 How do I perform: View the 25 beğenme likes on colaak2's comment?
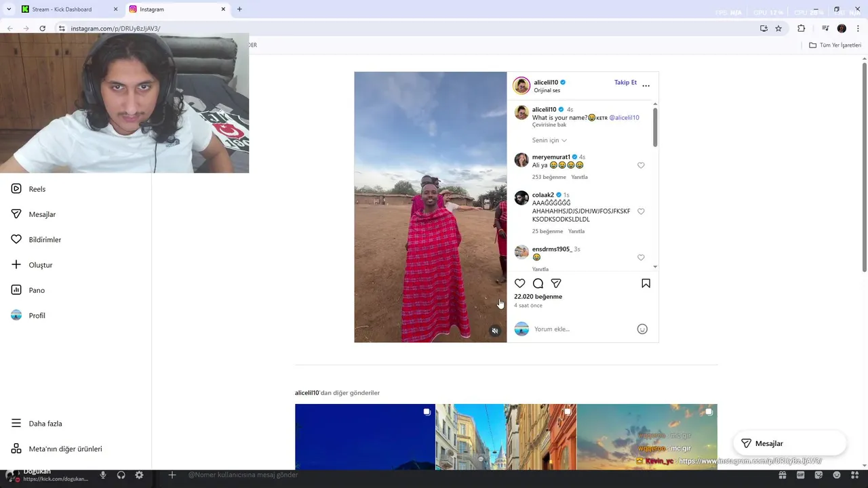pyautogui.click(x=548, y=232)
